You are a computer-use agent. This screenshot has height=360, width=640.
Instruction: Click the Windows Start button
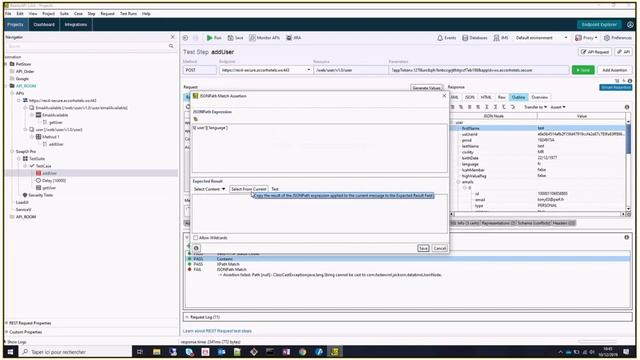coord(10,351)
